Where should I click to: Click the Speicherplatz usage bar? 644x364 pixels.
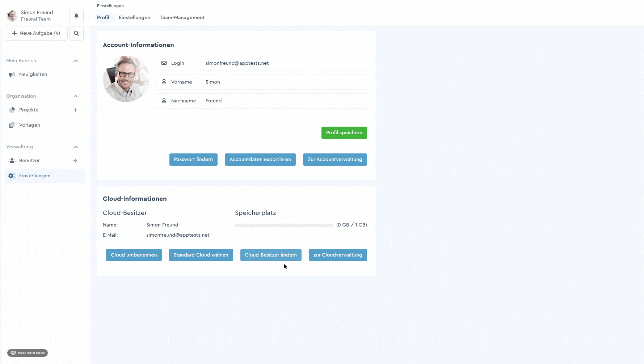click(x=284, y=225)
